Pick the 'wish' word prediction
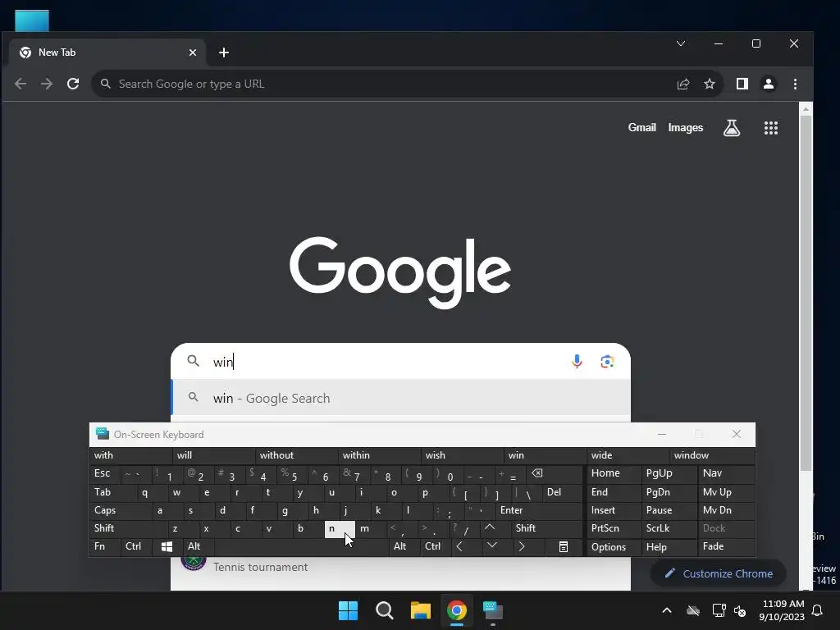Viewport: 840px width, 630px height. (463, 455)
